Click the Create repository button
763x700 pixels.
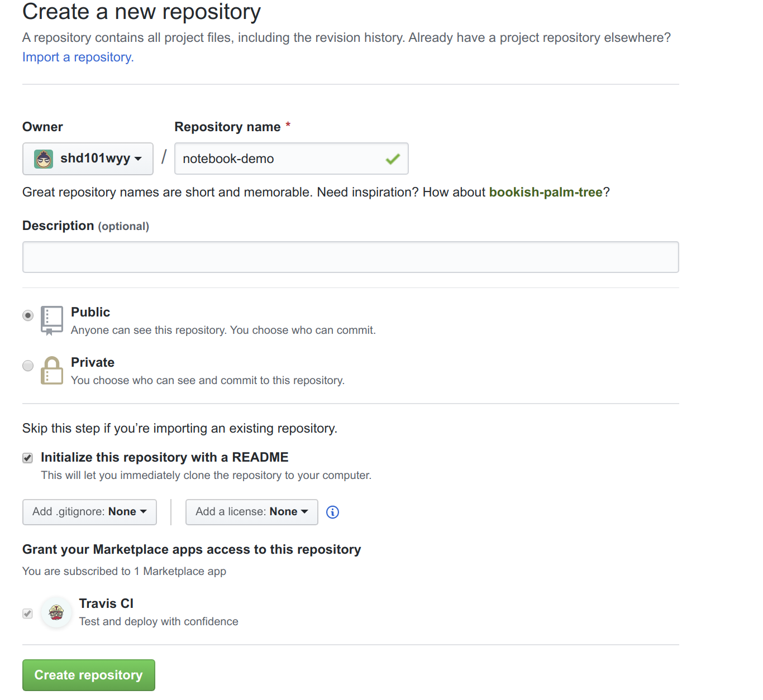click(89, 675)
